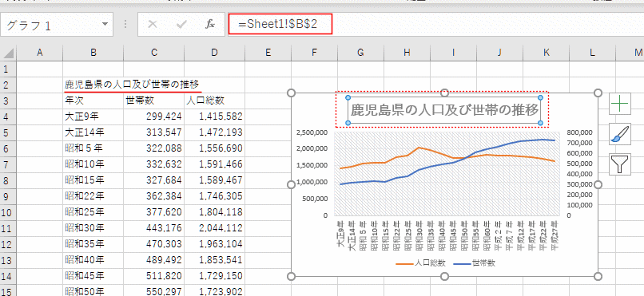
Task: Expand the Name Box dropdown arrow
Action: click(105, 24)
